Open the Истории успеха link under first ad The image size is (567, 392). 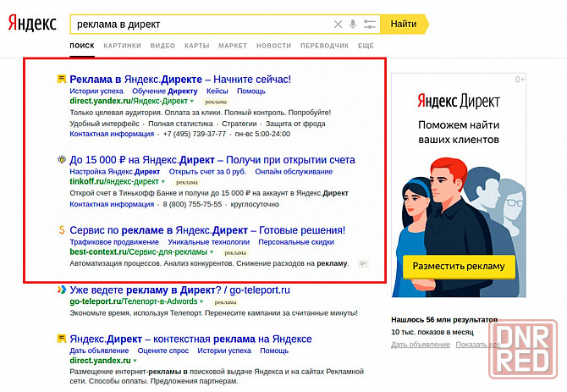(x=96, y=91)
